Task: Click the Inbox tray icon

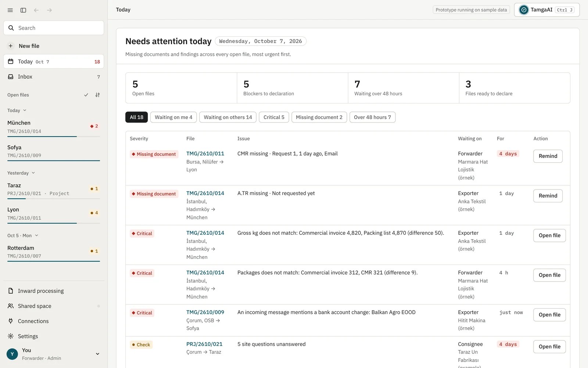Action: pos(11,77)
